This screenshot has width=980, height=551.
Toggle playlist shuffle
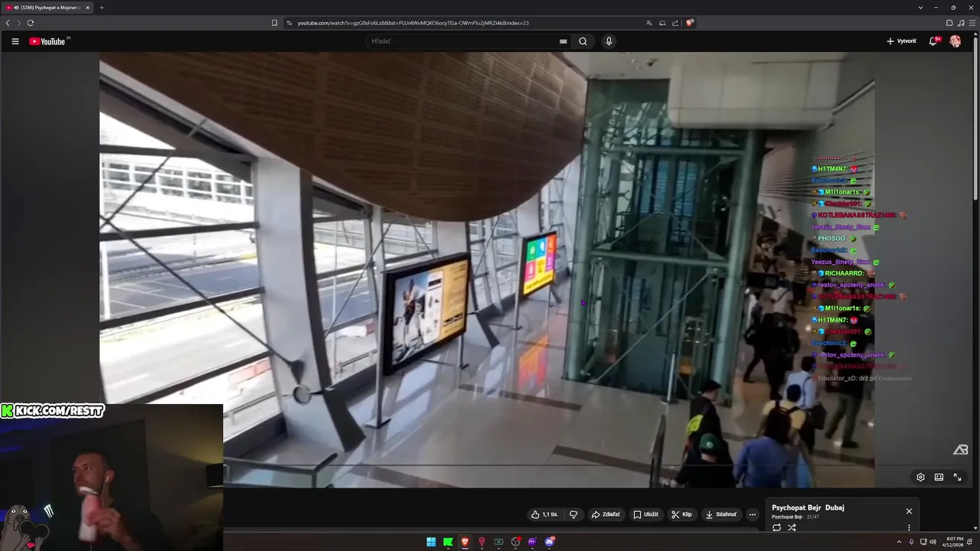[x=792, y=527]
